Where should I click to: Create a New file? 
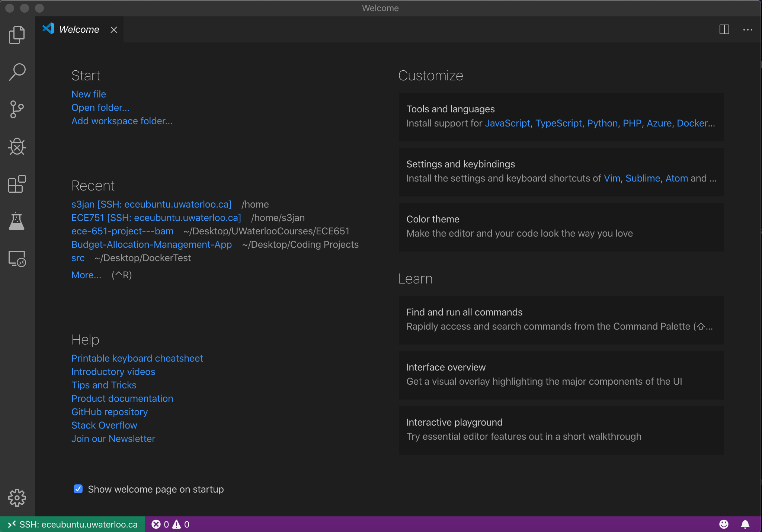point(88,94)
